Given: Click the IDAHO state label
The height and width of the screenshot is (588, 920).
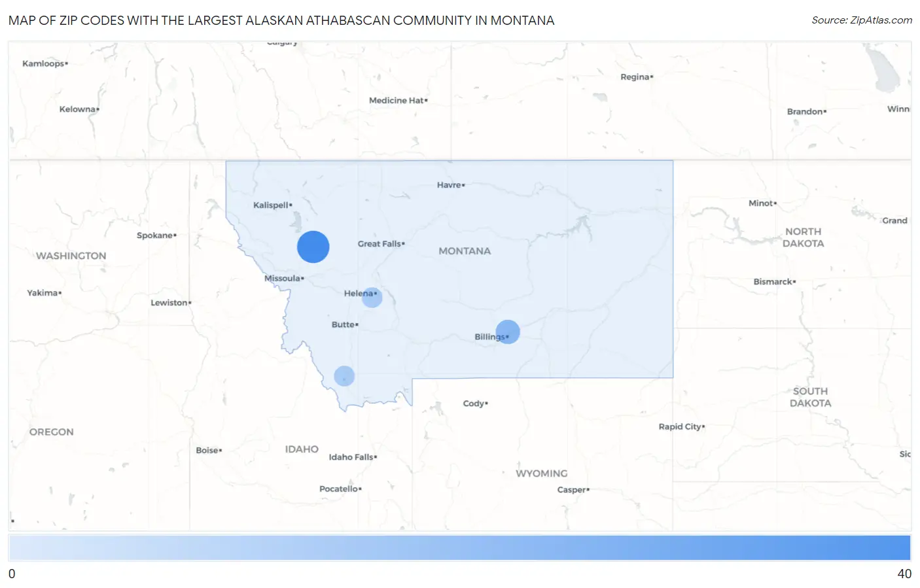Looking at the screenshot, I should [x=302, y=449].
